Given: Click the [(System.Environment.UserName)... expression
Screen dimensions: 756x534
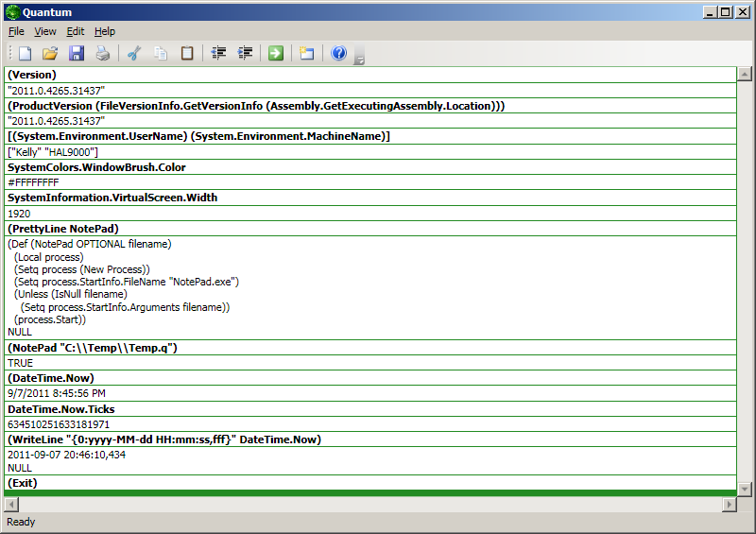Looking at the screenshot, I should (198, 136).
